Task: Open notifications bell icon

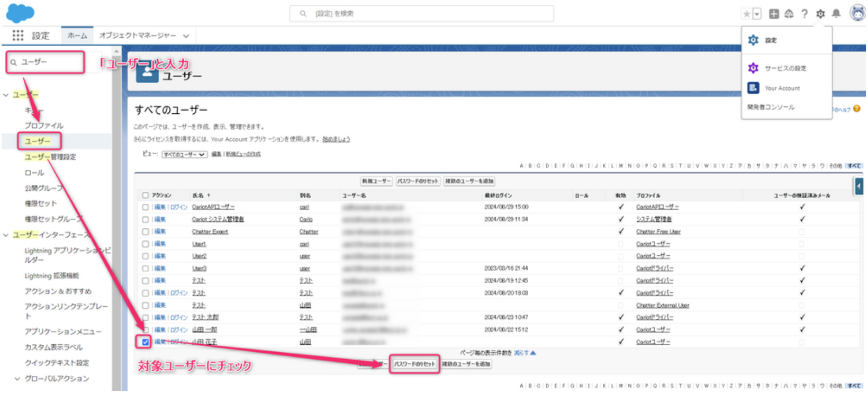Action: click(x=836, y=14)
